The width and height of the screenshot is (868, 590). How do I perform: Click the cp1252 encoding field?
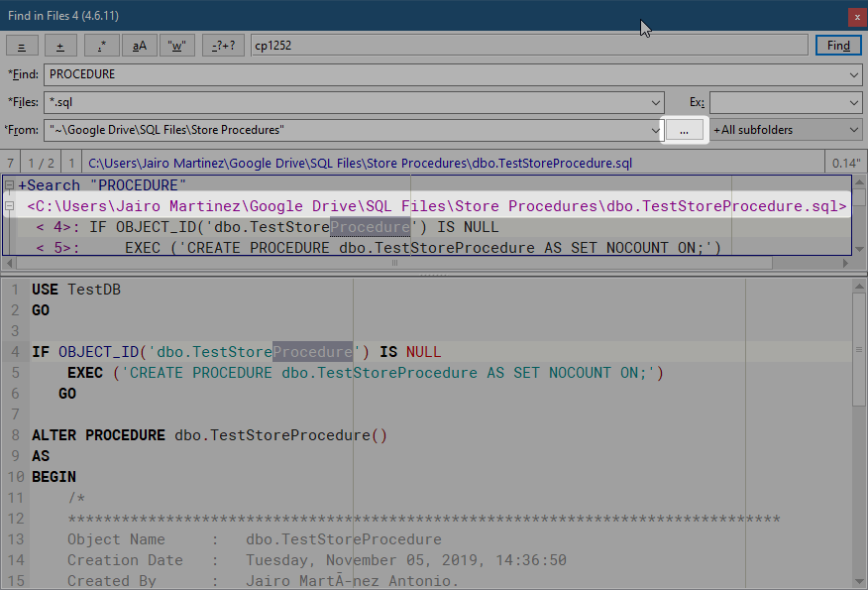point(529,46)
